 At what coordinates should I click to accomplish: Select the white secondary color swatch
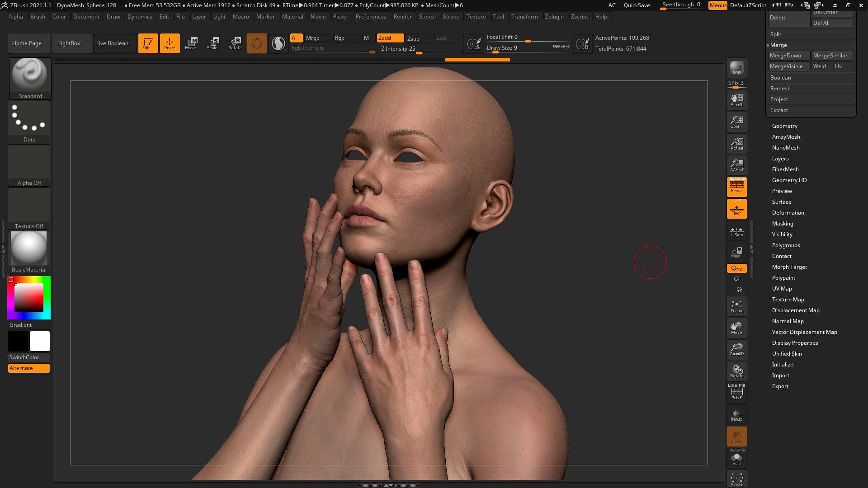[x=40, y=341]
